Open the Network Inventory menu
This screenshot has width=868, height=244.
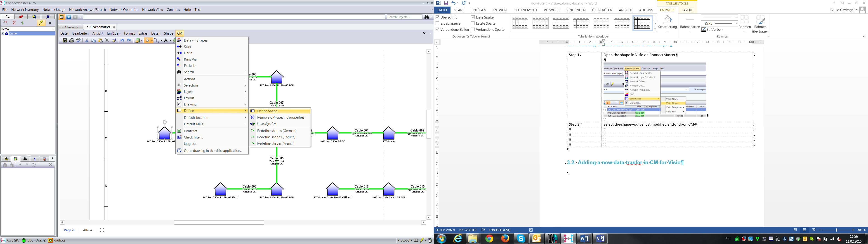pyautogui.click(x=25, y=10)
